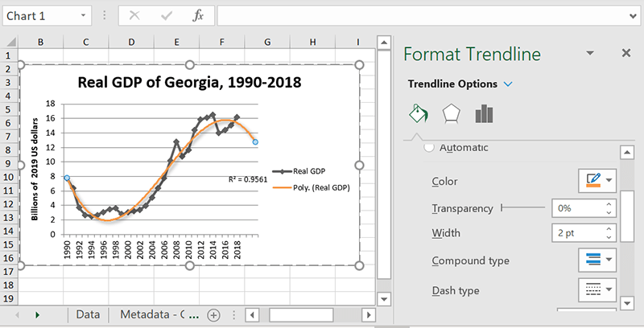Expand the Trendline Options chevron menu
The image size is (644, 328).
coord(508,84)
